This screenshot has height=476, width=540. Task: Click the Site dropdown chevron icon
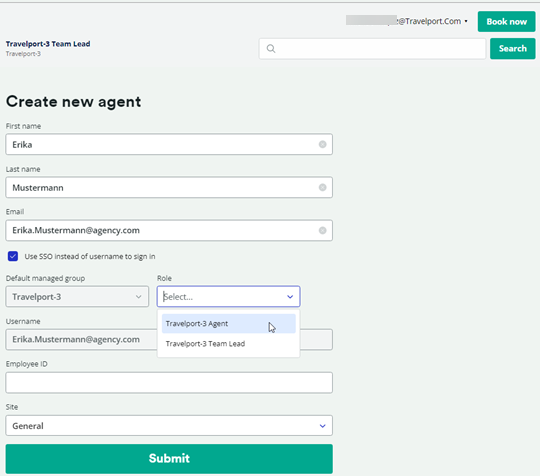322,426
